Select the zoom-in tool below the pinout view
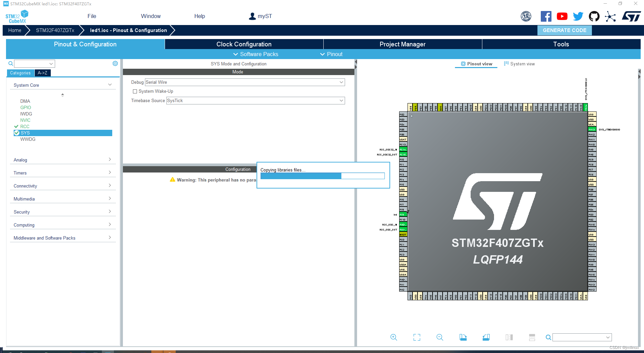Image resolution: width=644 pixels, height=353 pixels. pyautogui.click(x=393, y=337)
